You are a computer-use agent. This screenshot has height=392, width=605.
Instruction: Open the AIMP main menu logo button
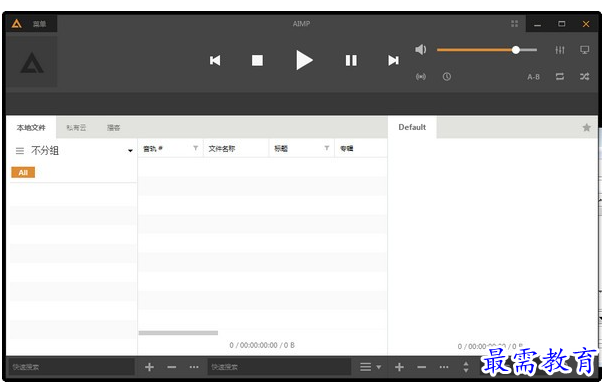coord(16,24)
